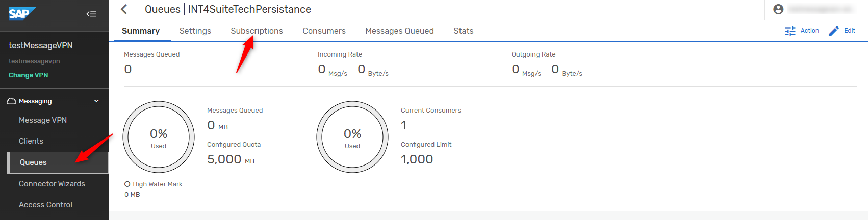
Task: Click the SAP logo
Action: click(21, 13)
